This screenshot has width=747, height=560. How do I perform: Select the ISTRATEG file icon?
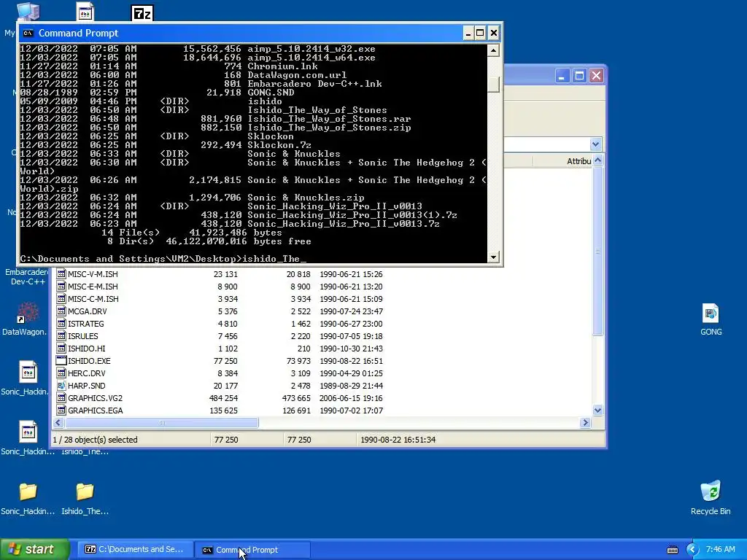point(61,323)
